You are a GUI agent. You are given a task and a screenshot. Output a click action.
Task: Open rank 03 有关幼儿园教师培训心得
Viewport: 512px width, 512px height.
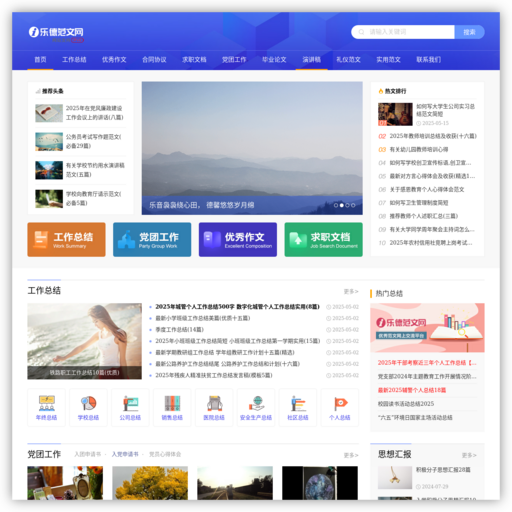(x=419, y=149)
